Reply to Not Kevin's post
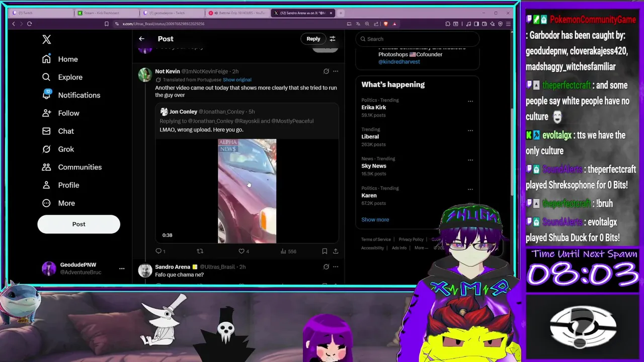This screenshot has height=362, width=644. coord(160,251)
